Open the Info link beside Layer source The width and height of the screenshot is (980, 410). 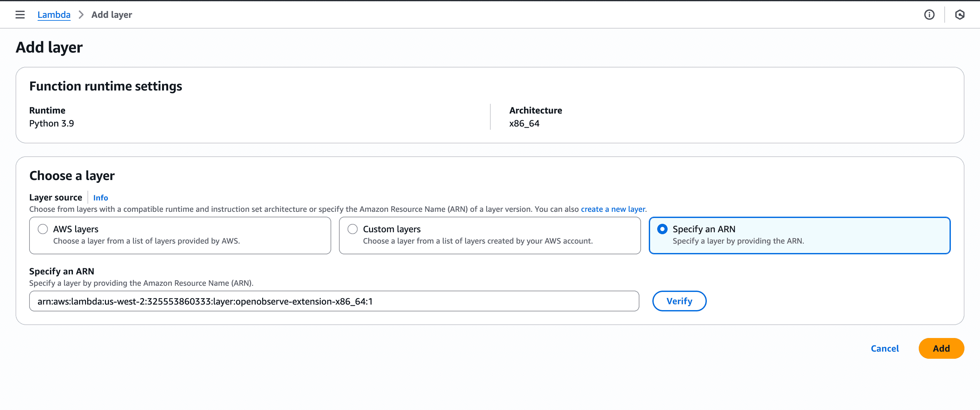100,197
